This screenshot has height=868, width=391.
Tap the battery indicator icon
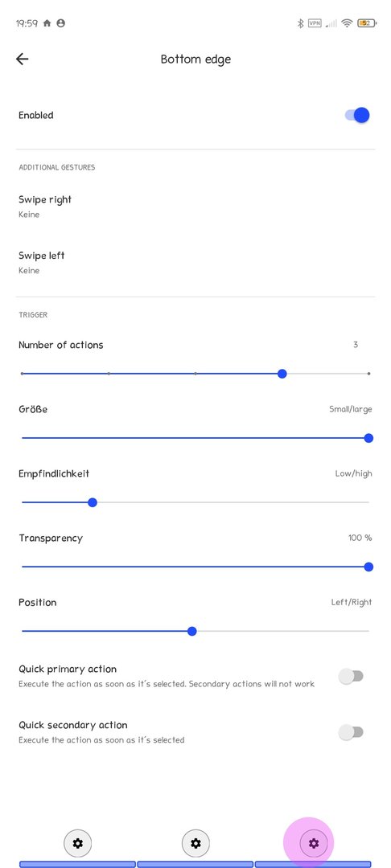tap(367, 23)
